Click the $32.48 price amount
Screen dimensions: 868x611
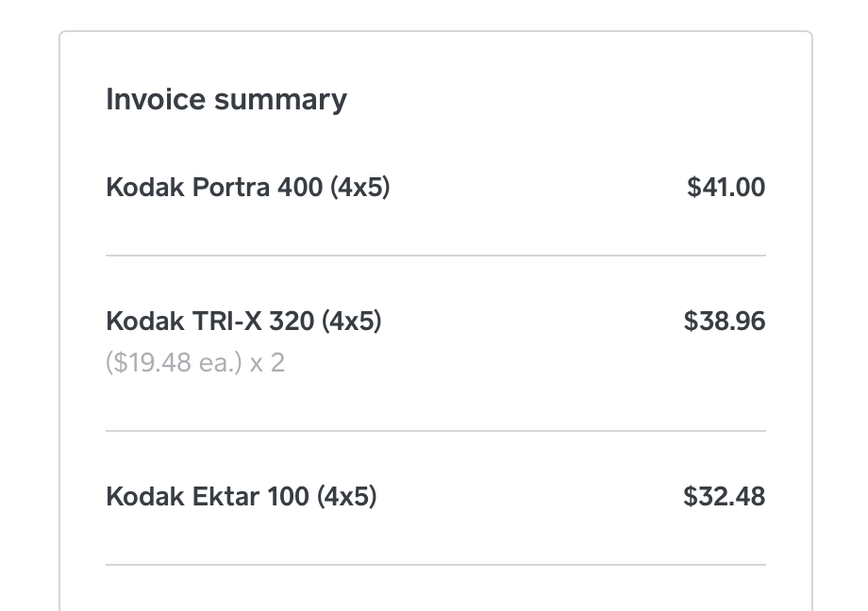pos(724,496)
